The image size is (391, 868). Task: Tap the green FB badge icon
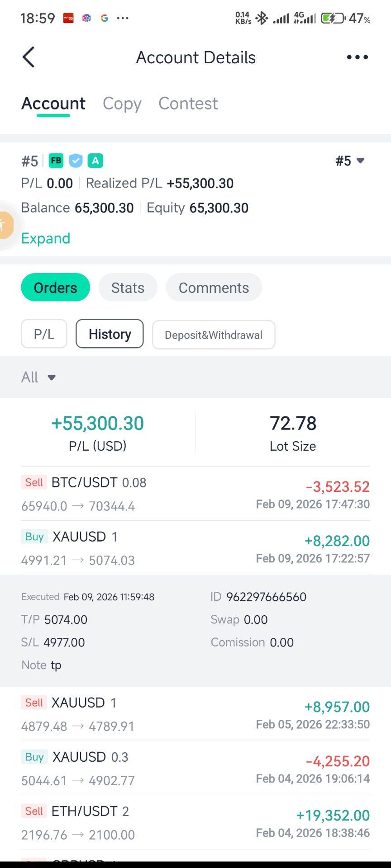point(56,160)
